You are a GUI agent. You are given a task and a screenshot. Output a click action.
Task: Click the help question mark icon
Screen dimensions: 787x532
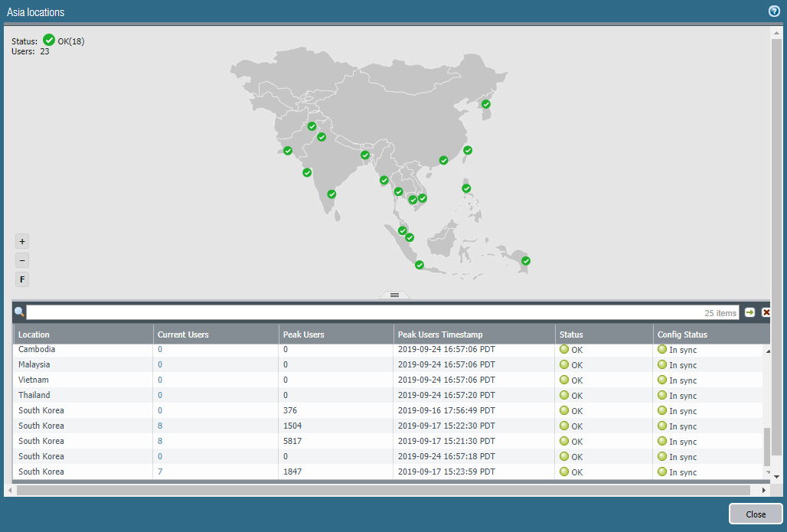point(774,11)
